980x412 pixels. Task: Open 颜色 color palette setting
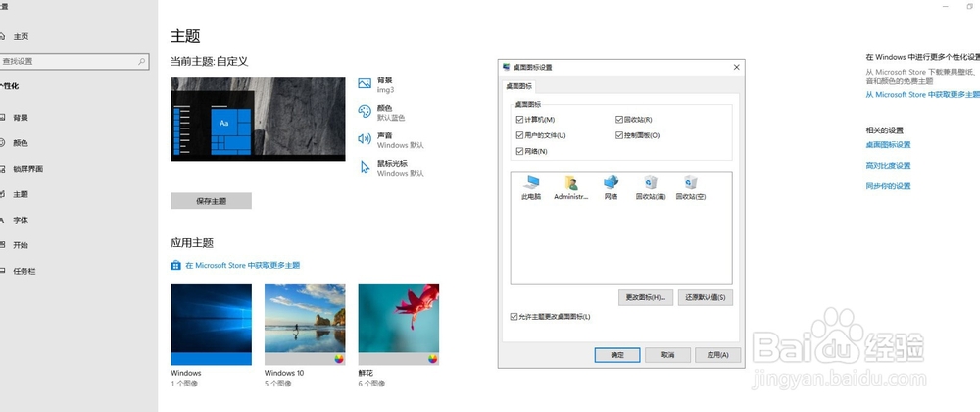click(x=381, y=113)
